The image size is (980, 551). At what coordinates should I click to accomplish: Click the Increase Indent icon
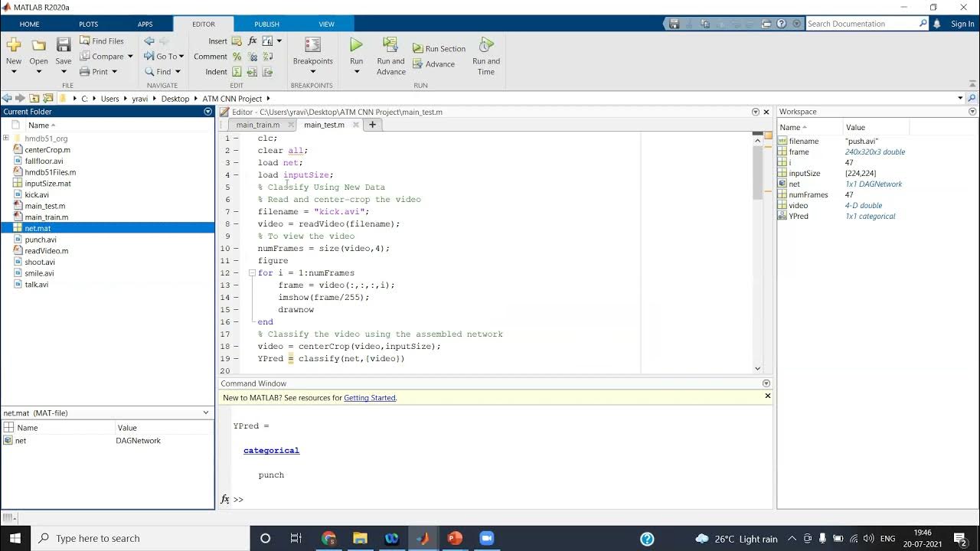tap(253, 72)
